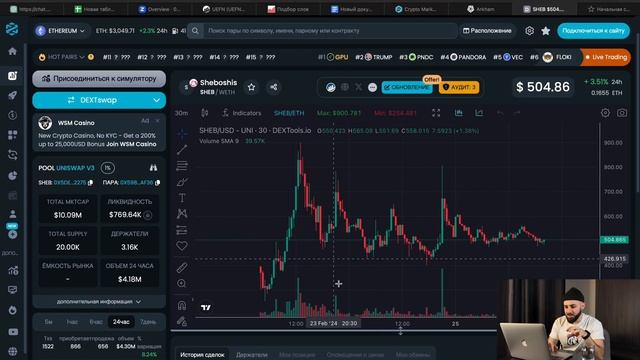Screen dimensions: 640x360
Task: Expand дополнительная информация section
Action: [99, 302]
